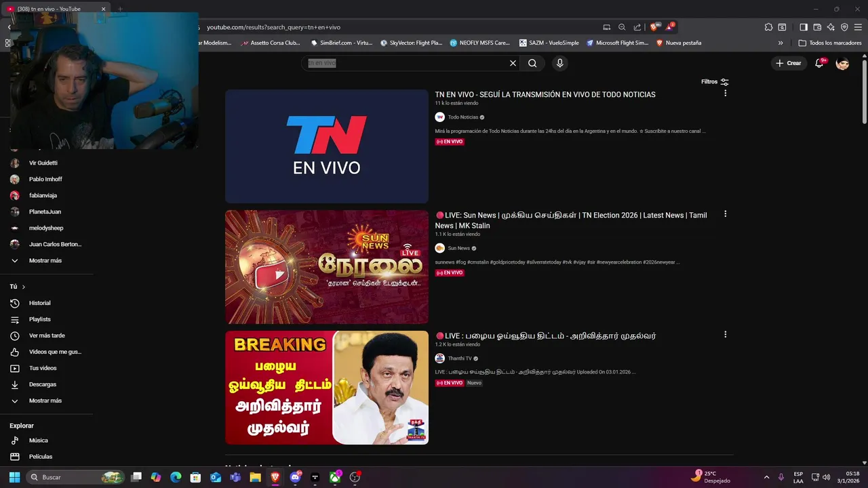
Task: Open a new browser tab with plus
Action: coord(120,9)
